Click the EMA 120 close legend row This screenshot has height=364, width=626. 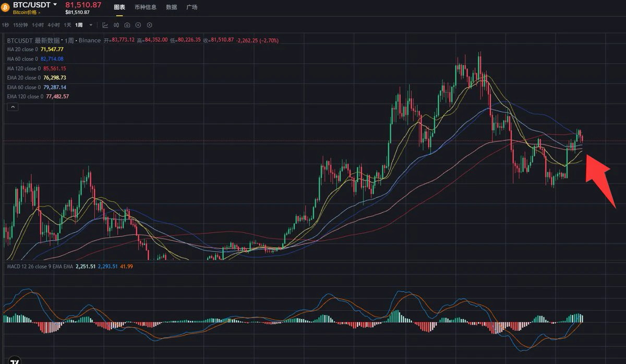coord(38,96)
